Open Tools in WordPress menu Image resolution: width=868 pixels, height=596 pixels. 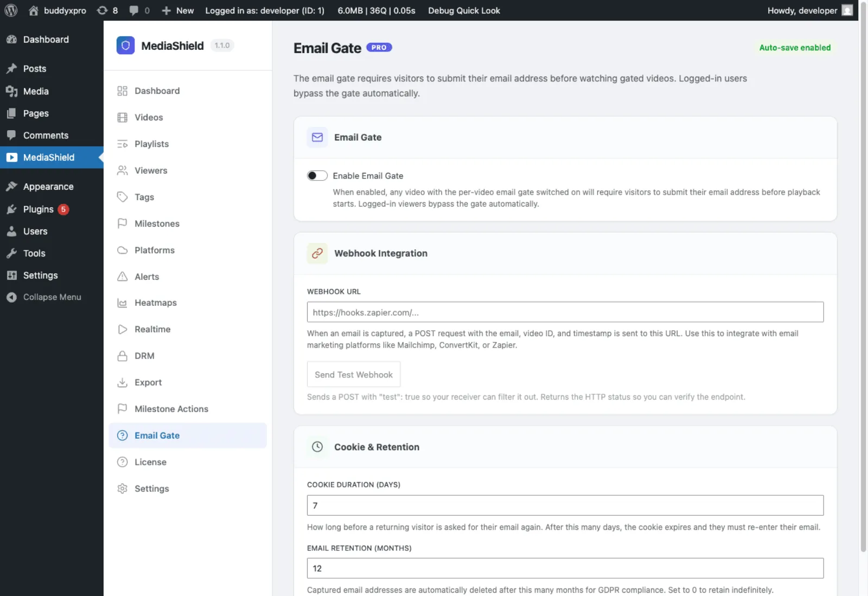click(x=52, y=253)
